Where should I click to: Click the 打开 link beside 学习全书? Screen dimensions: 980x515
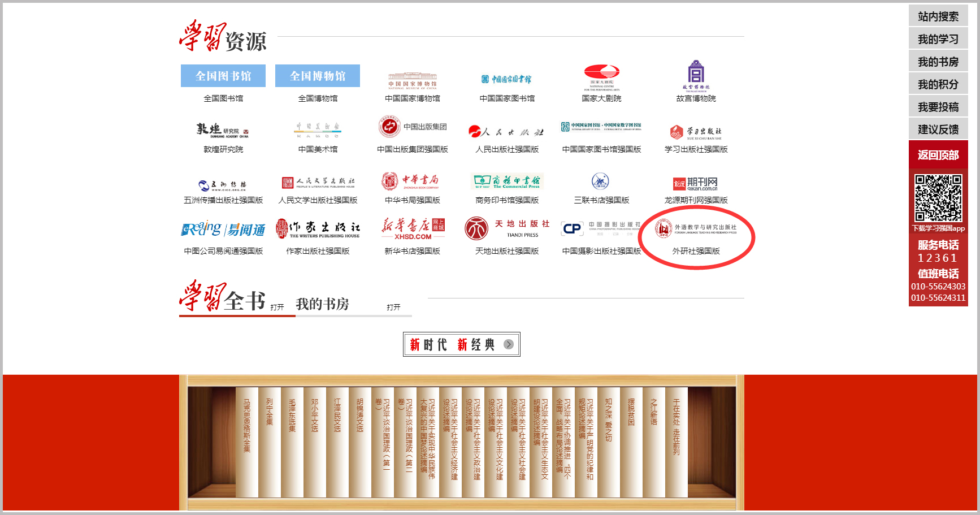click(277, 307)
